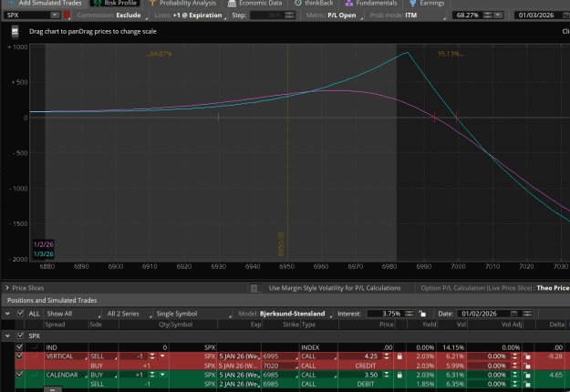Viewport: 570px width, 392px height.
Task: Toggle the VERTICAL trade checkbox
Action: [20, 356]
